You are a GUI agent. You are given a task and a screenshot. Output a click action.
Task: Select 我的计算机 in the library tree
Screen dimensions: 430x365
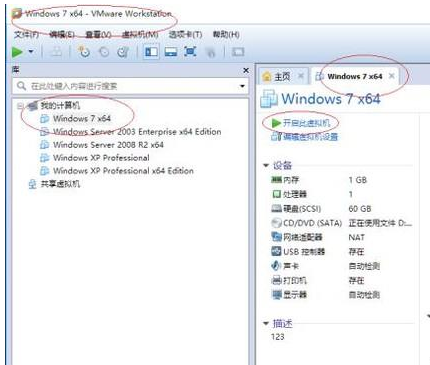[60, 106]
